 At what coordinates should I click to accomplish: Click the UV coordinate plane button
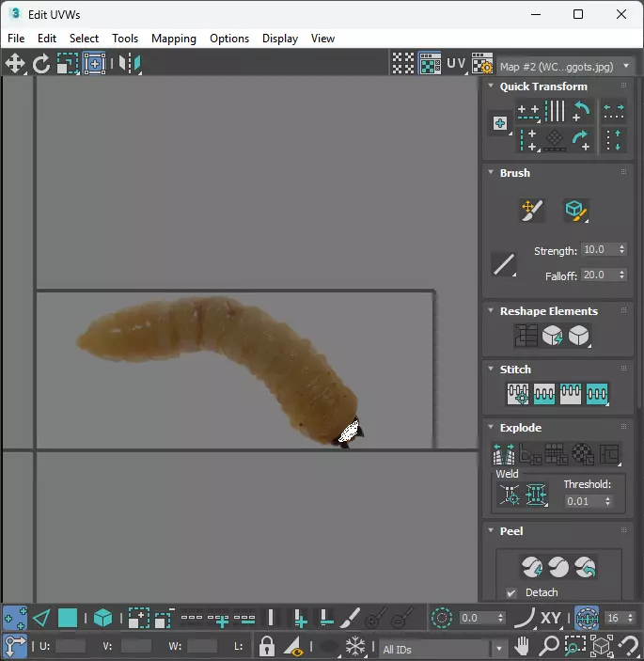456,63
